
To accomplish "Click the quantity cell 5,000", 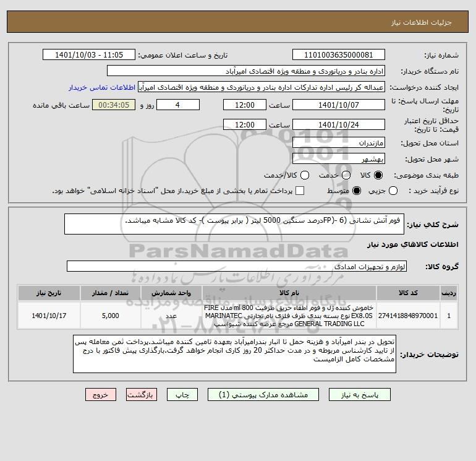I will click(111, 316).
